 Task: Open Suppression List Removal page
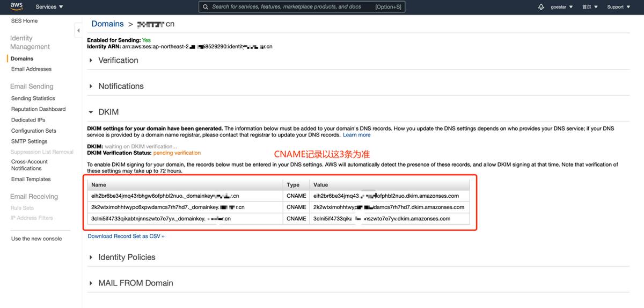(42, 152)
